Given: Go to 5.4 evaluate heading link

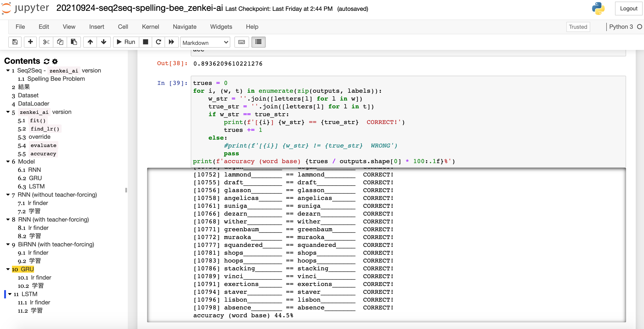Looking at the screenshot, I should point(43,145).
